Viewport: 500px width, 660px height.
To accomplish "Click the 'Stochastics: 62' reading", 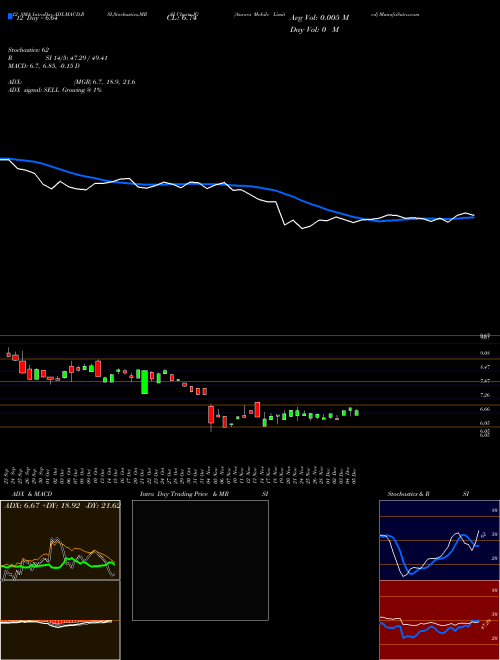I will pyautogui.click(x=29, y=50).
